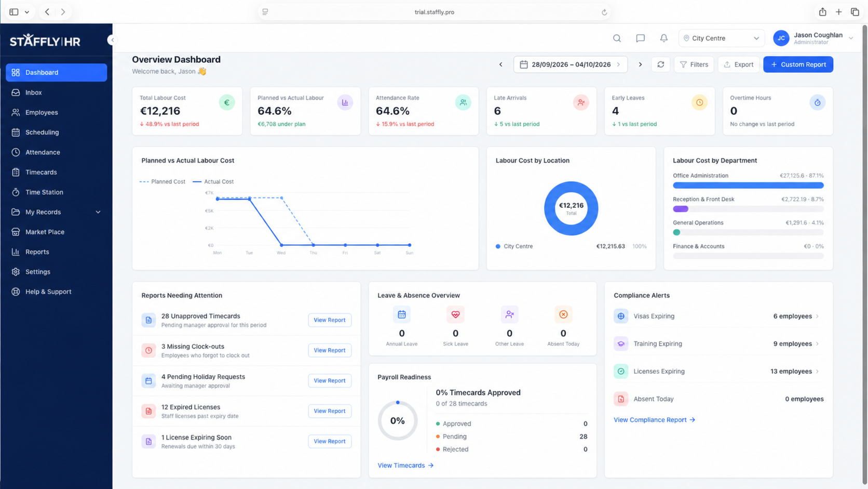Go to next date period arrow
The image size is (868, 489).
[x=640, y=64]
